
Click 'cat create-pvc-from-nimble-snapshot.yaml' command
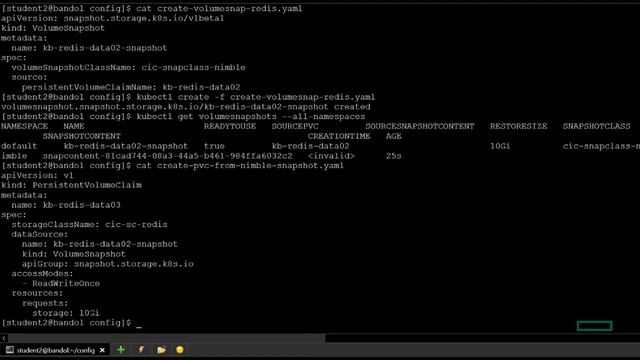click(x=240, y=166)
